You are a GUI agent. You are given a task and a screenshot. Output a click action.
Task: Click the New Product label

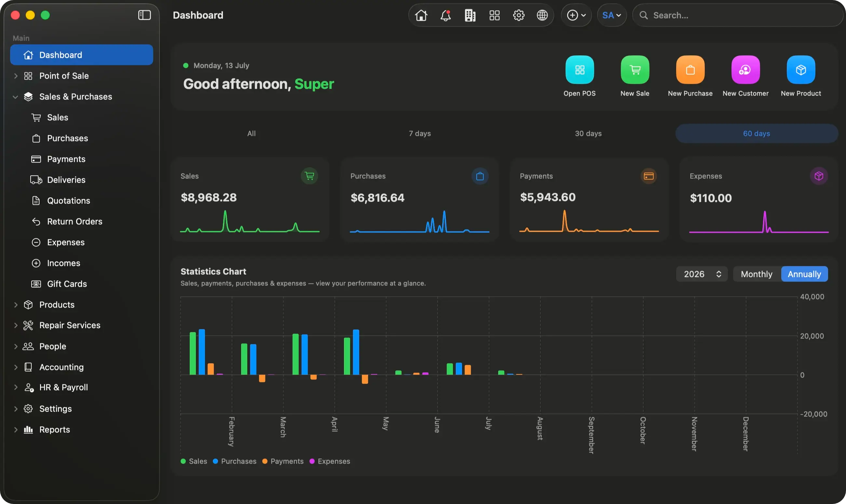tap(801, 93)
